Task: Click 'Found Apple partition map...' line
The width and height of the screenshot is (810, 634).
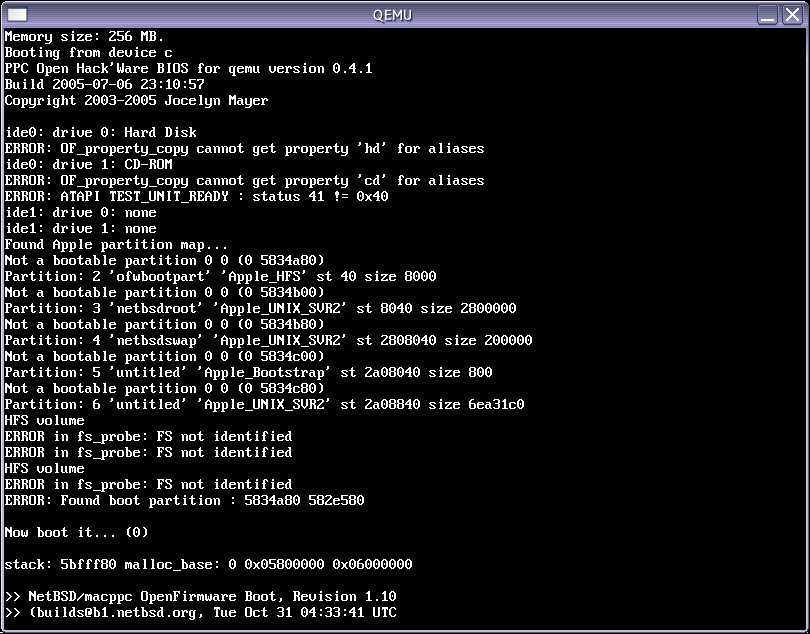Action: 116,245
